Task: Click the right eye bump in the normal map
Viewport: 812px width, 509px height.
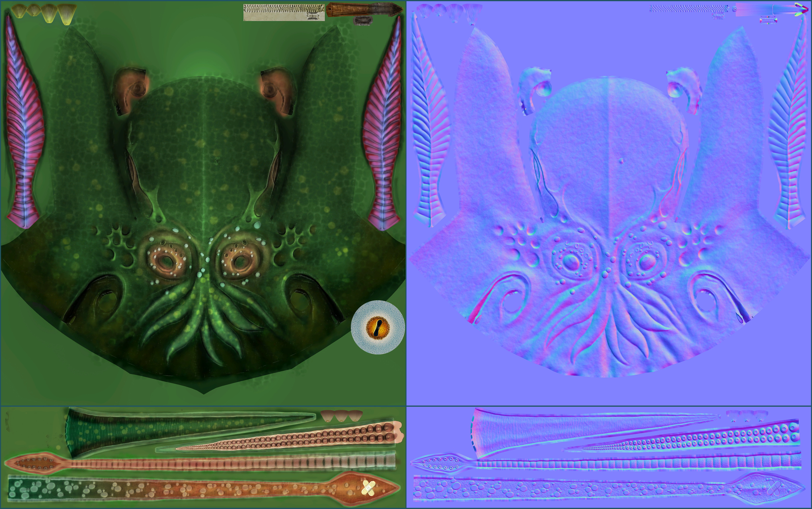Action: [647, 262]
